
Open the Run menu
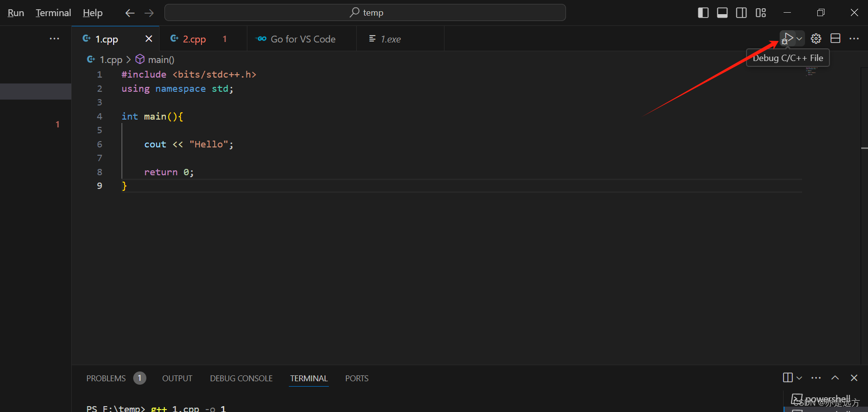[16, 13]
